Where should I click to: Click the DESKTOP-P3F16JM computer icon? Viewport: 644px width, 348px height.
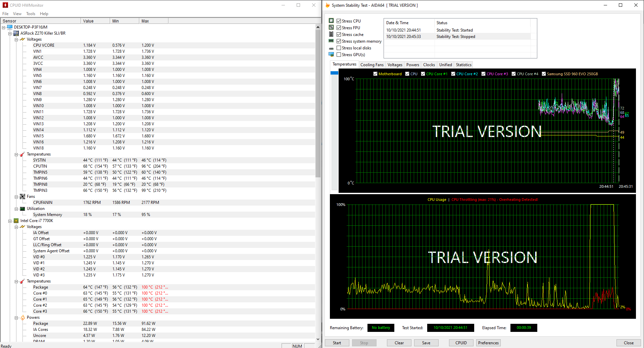point(10,27)
